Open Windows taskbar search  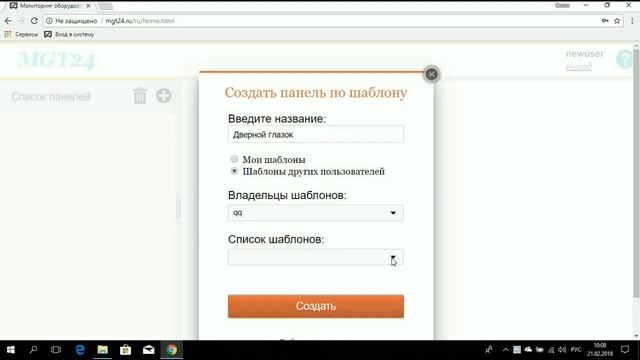(x=33, y=350)
